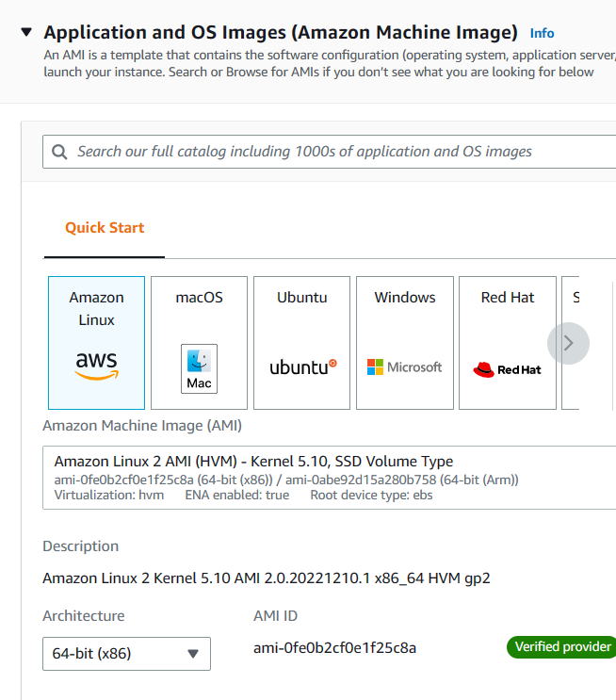616x700 pixels.
Task: Click the AMI ID ami-0fe0b2cf0e1f25c8a text
Action: point(334,648)
